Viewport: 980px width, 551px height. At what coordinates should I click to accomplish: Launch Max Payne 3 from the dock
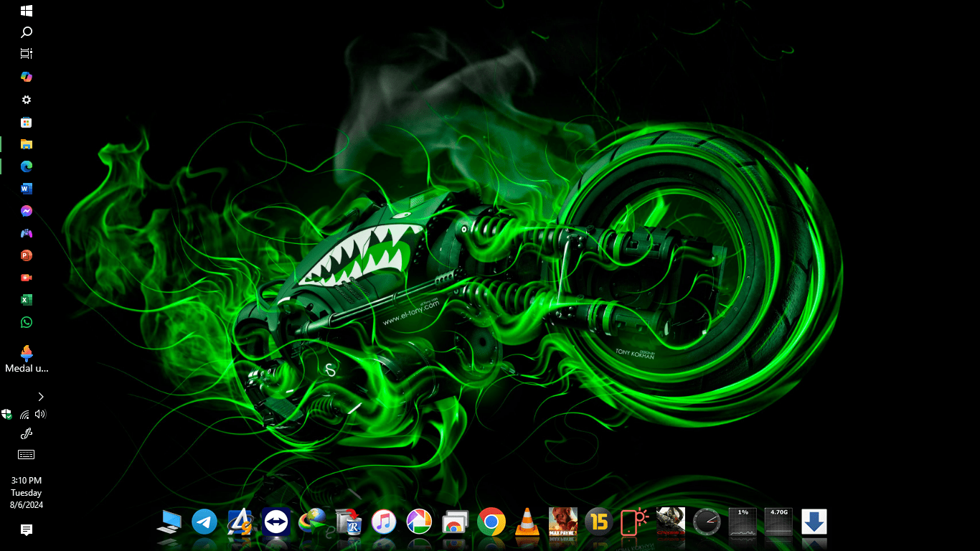(563, 522)
